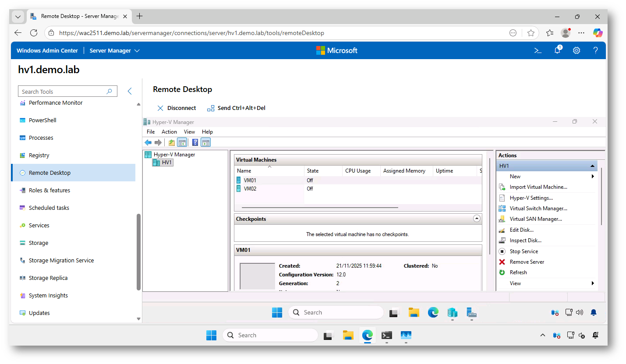Click the Virtual Switch Manager icon

pyautogui.click(x=502, y=209)
